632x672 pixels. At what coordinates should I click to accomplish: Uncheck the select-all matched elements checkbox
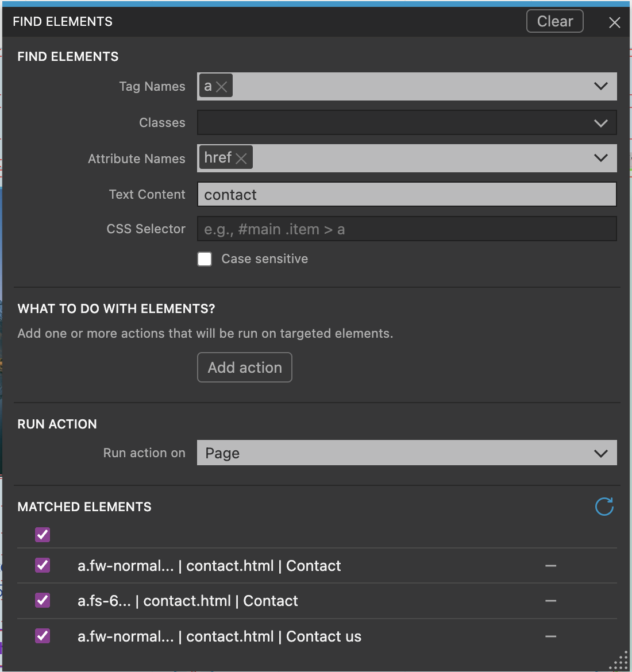click(x=43, y=535)
